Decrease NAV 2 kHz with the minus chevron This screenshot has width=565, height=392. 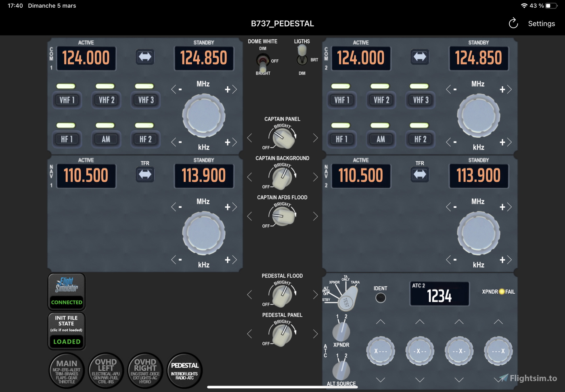(452, 260)
